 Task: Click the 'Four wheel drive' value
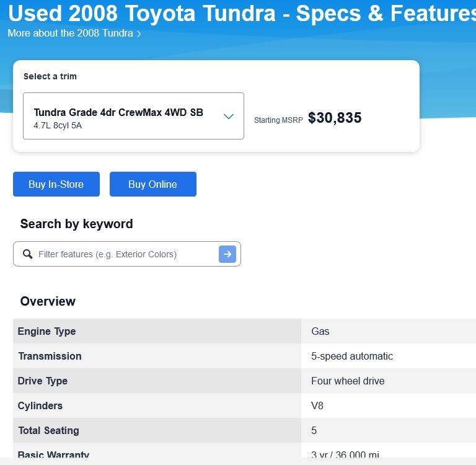point(348,381)
